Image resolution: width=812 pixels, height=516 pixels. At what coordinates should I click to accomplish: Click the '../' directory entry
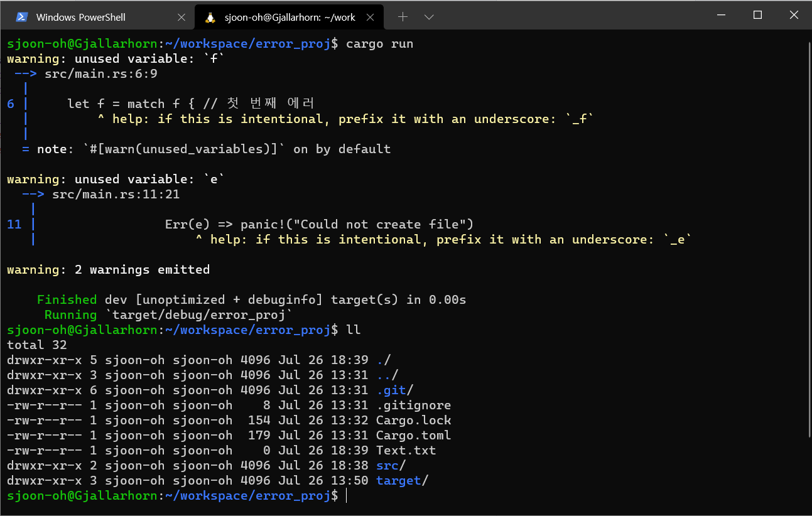tap(387, 375)
